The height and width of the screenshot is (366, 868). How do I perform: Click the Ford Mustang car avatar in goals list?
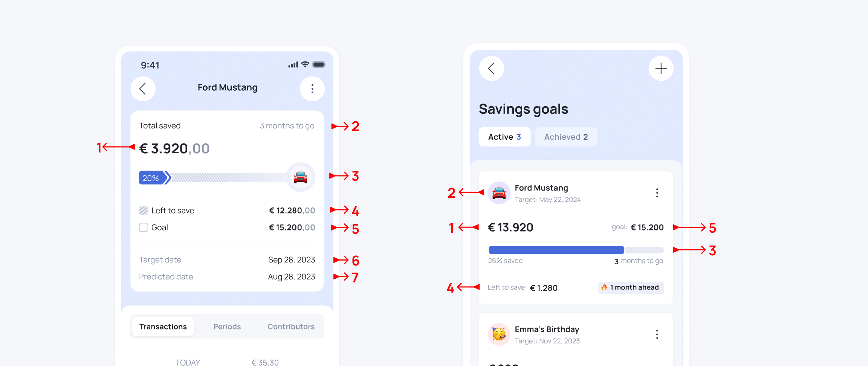(x=499, y=193)
